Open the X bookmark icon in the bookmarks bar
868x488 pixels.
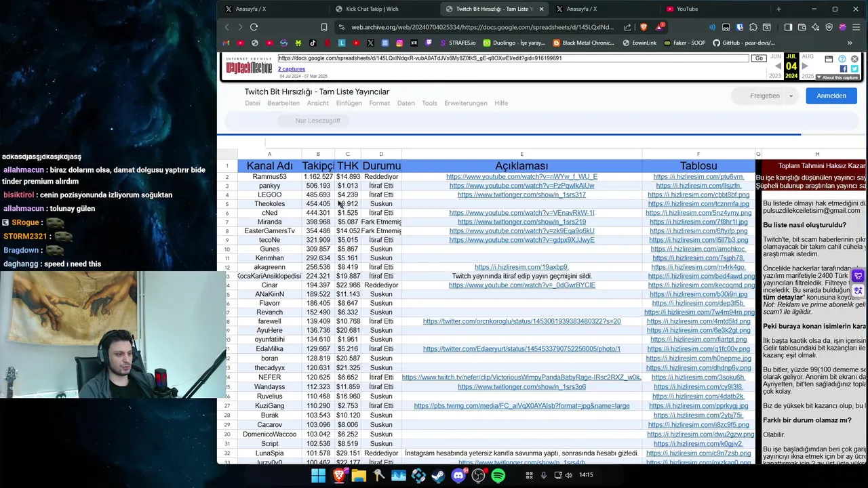click(x=370, y=43)
